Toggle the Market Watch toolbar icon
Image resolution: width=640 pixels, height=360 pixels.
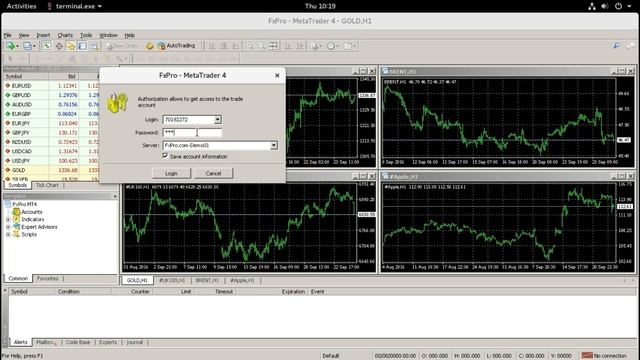coord(47,46)
